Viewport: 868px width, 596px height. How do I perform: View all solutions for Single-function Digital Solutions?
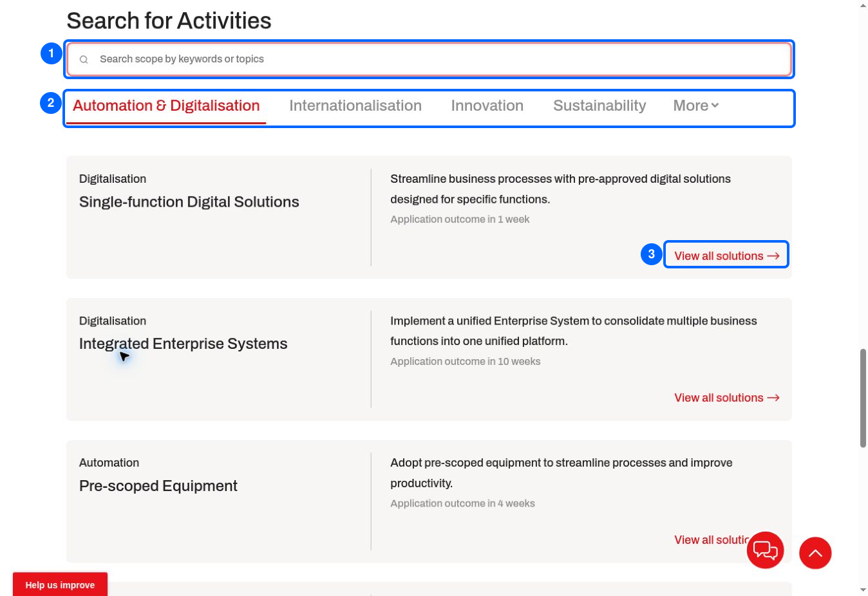click(x=726, y=256)
